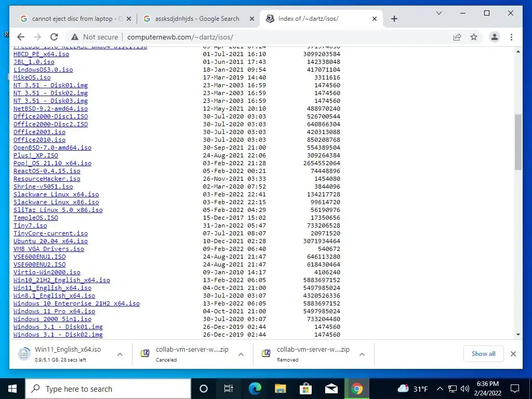Expand Win11_English_x64.iso download options
This screenshot has height=399, width=532.
(x=120, y=354)
